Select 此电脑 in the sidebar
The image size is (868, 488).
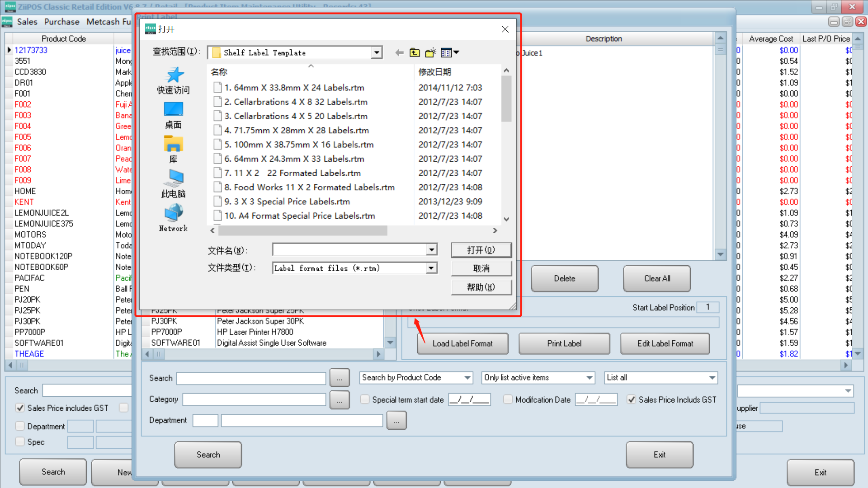pyautogui.click(x=173, y=184)
